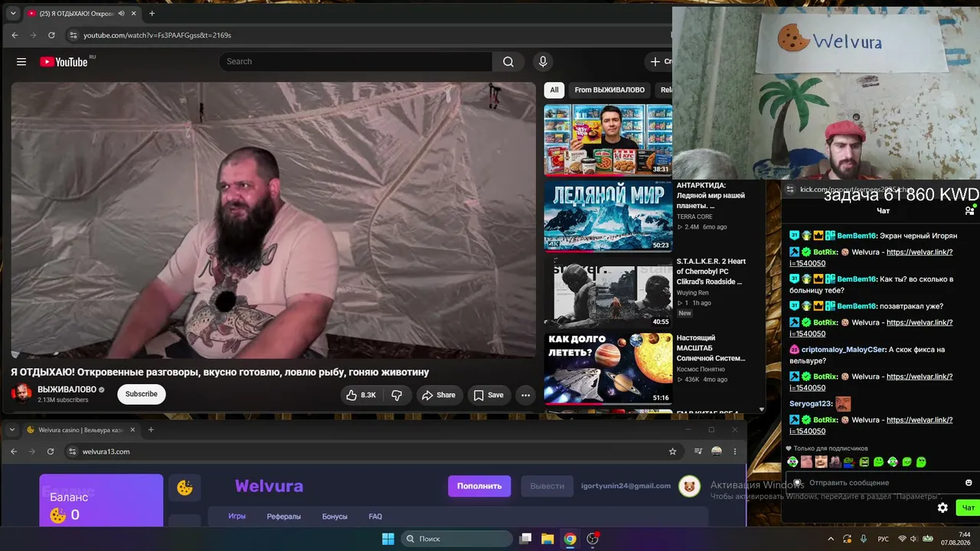Like the video with thumbs-up 8.3K
This screenshot has height=551, width=980.
pyautogui.click(x=361, y=395)
